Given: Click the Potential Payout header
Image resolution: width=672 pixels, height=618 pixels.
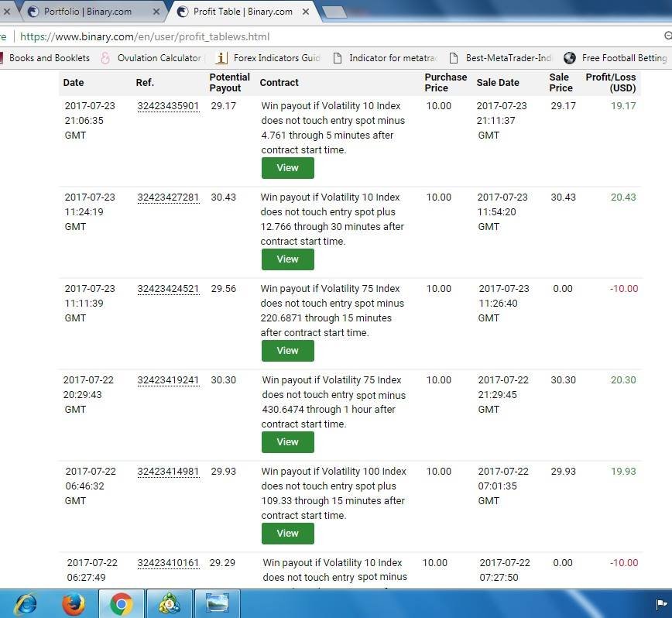Looking at the screenshot, I should pyautogui.click(x=230, y=82).
